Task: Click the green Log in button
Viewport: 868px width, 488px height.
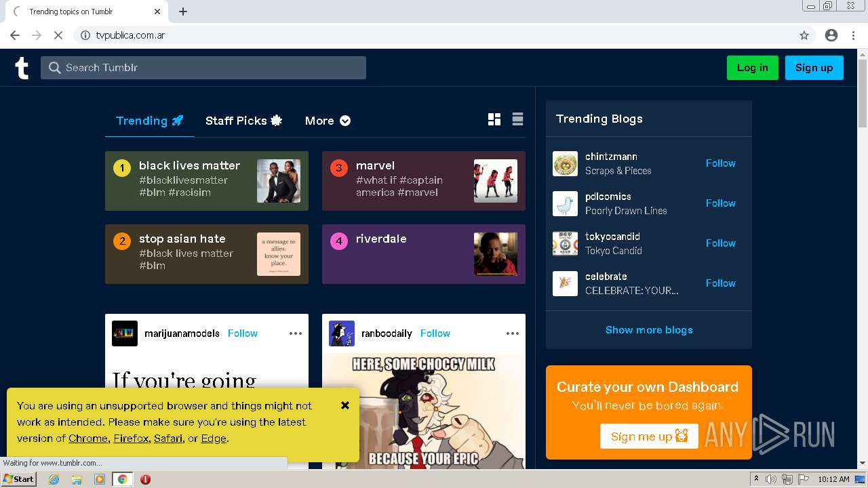Action: [x=753, y=68]
